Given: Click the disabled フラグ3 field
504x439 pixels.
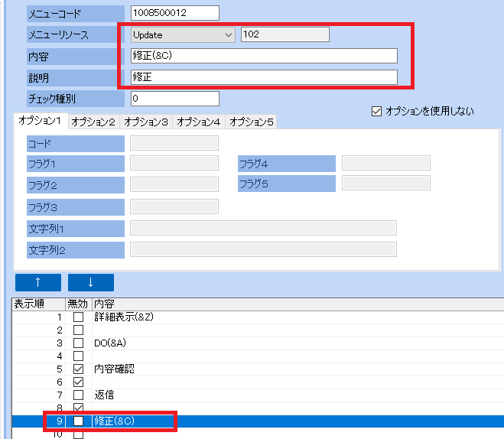Looking at the screenshot, I should (174, 206).
